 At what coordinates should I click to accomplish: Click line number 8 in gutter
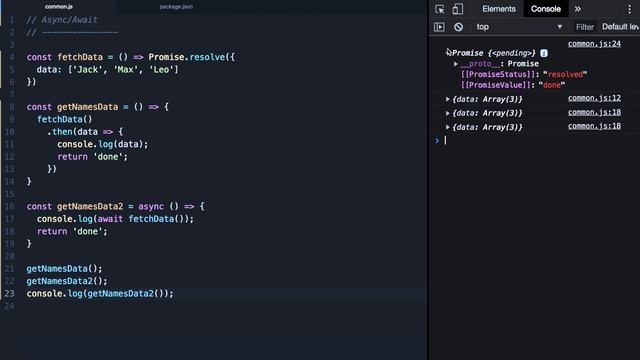click(x=12, y=107)
